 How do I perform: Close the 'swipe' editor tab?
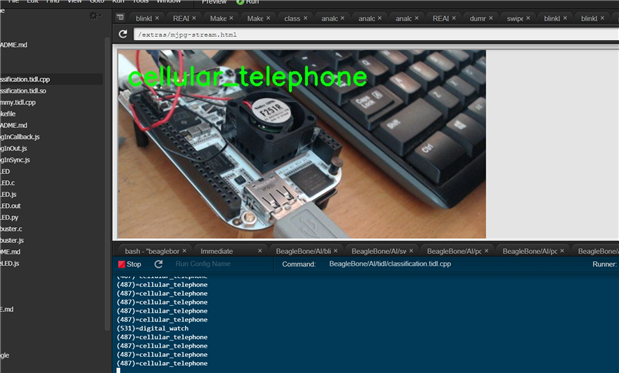click(x=528, y=18)
